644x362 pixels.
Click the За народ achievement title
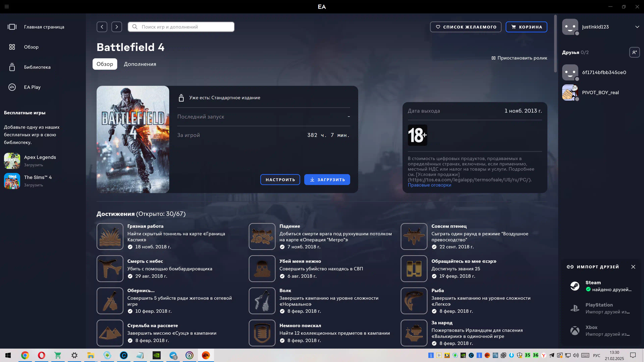coord(442,322)
